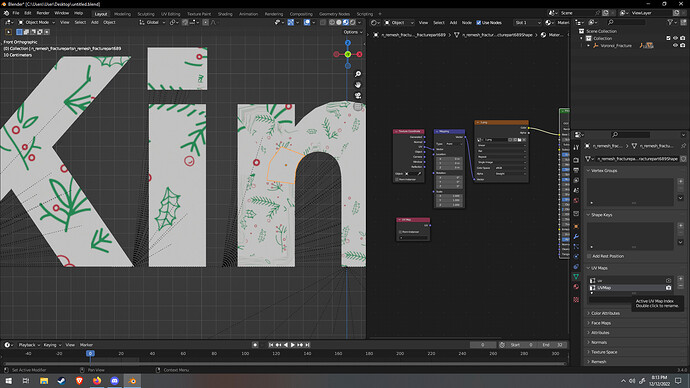Viewport: 690px width, 388px height.
Task: Select the pan view hand icon
Action: click(358, 84)
